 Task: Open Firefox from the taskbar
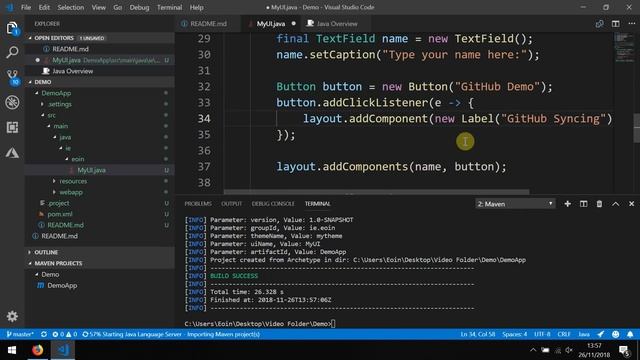38,350
